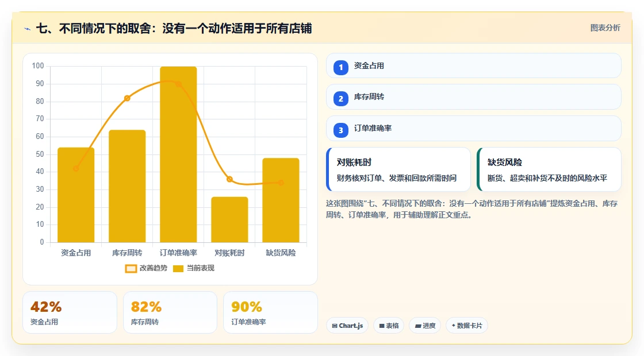644x356 pixels.
Task: Click the text 财务核对订单、发票和回款所需时间
Action: (x=397, y=178)
